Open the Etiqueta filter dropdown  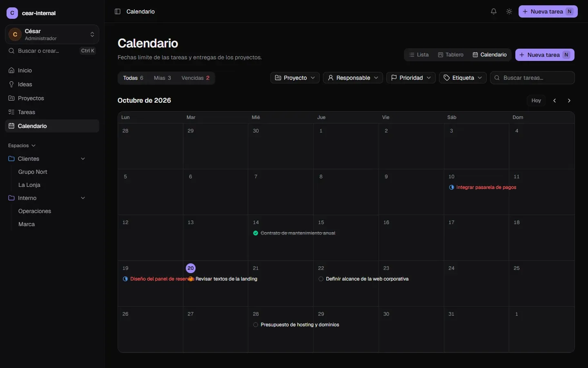point(463,78)
